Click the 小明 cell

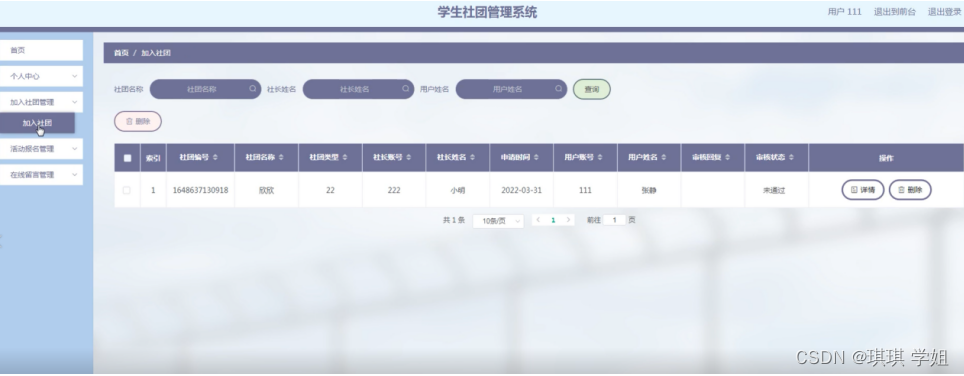coord(457,190)
